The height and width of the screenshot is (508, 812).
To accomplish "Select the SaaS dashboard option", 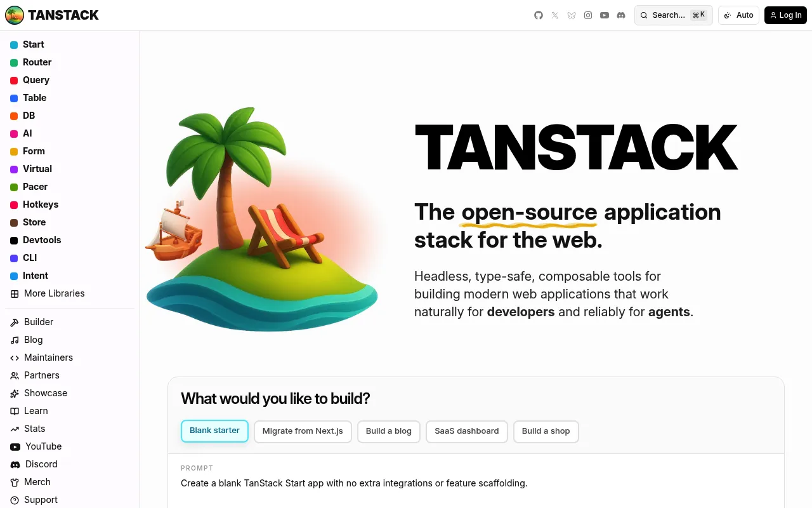I will (467, 431).
